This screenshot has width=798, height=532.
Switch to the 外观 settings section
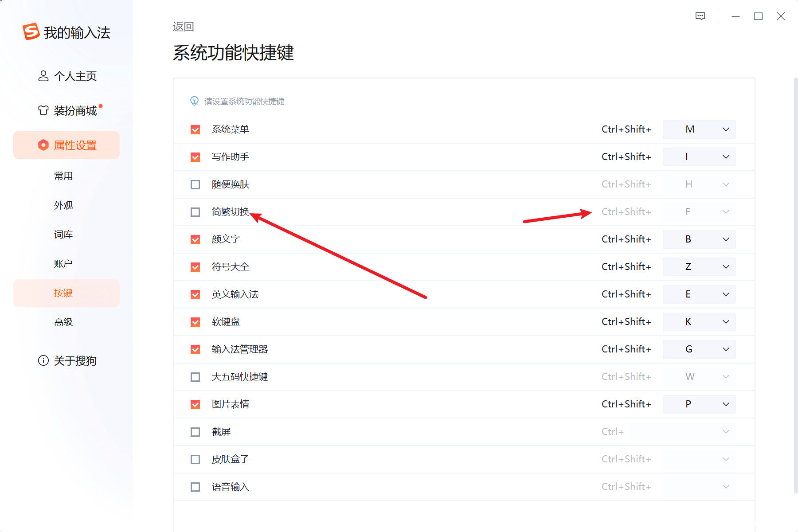pos(63,205)
